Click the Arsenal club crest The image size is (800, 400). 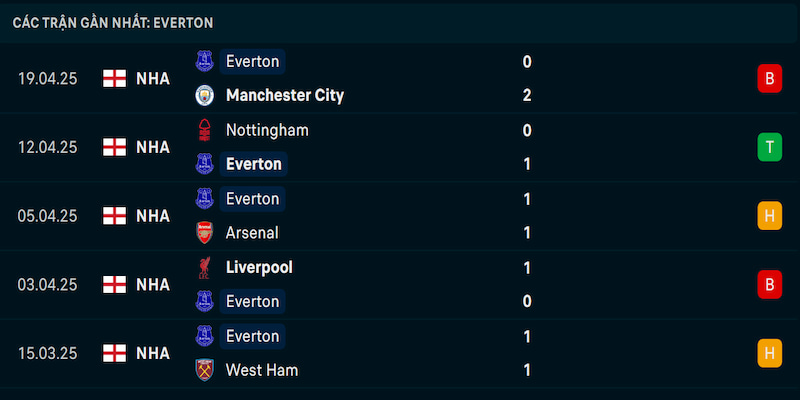[204, 233]
